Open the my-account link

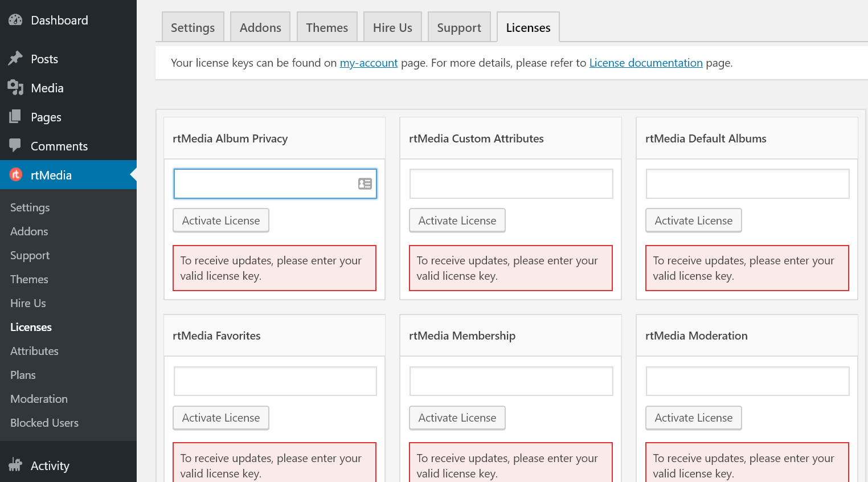[369, 63]
